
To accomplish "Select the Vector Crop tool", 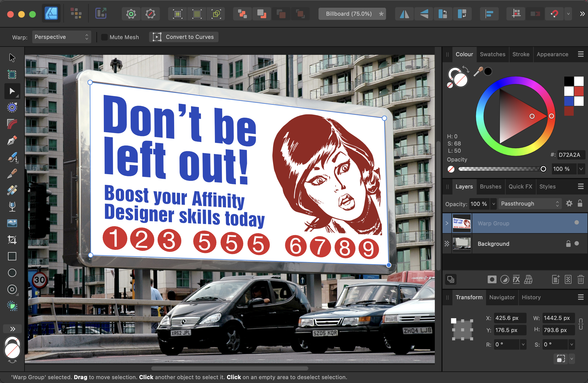I will (x=12, y=240).
